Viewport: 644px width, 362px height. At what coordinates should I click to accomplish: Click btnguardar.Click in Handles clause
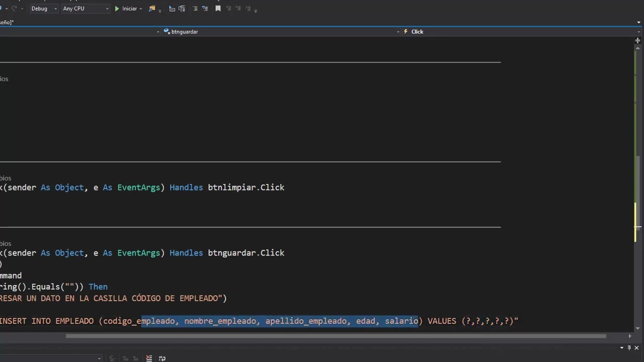coord(246,253)
